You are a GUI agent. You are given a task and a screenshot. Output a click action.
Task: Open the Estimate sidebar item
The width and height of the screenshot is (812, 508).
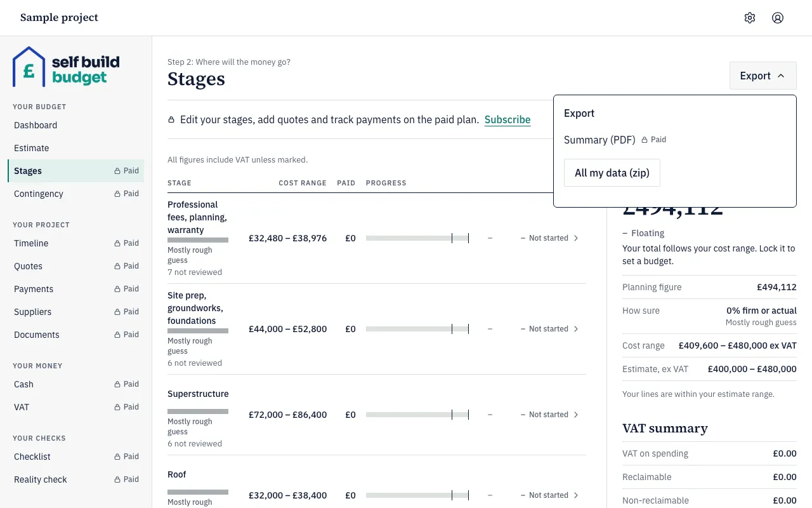pyautogui.click(x=75, y=148)
